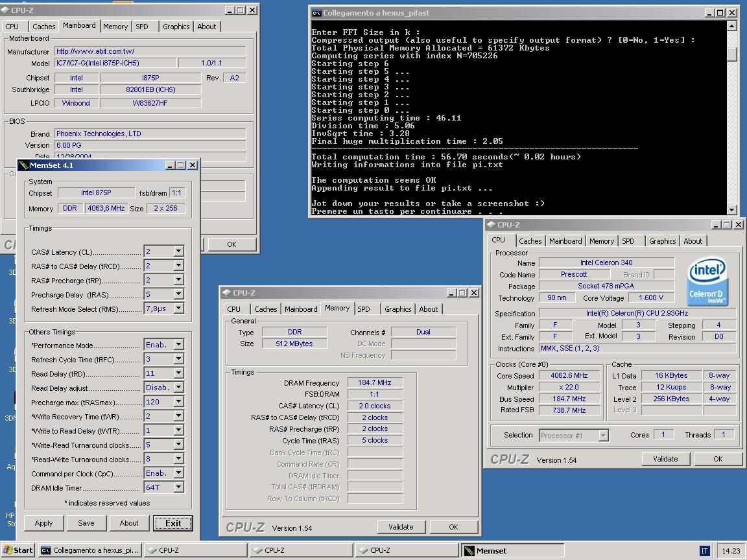Open the Collegamento a hexus_pi taskbar item
747x560 pixels.
click(x=89, y=550)
